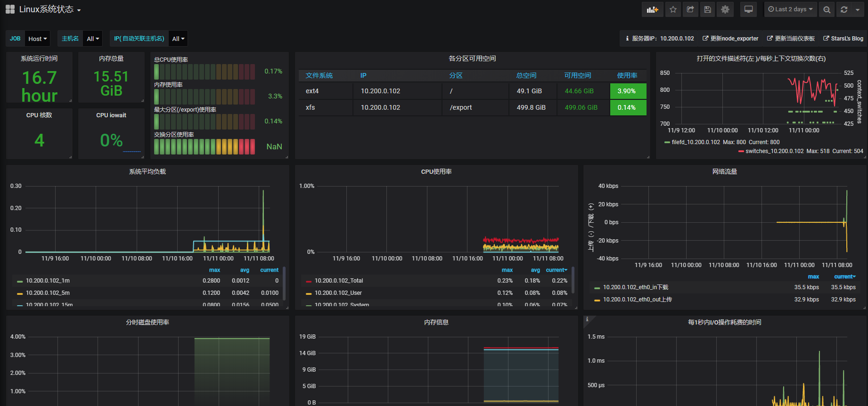868x406 pixels.
Task: Click the scrollbar in 系统平均负载 legend
Action: pyautogui.click(x=284, y=284)
